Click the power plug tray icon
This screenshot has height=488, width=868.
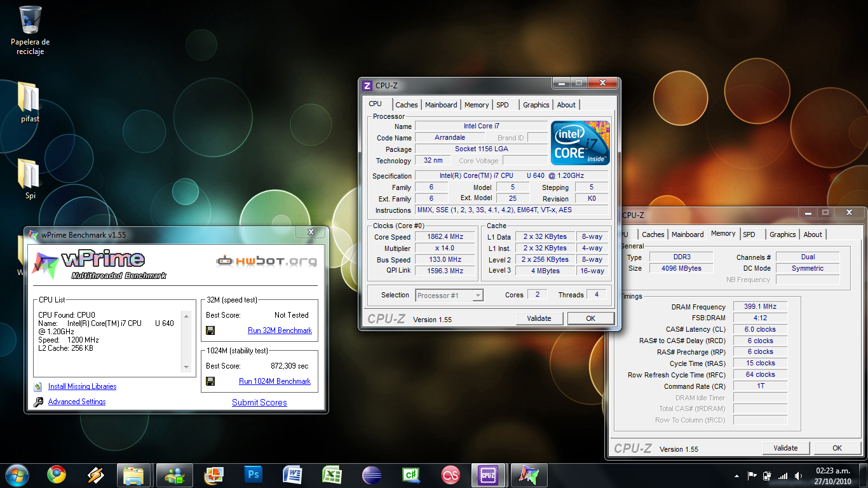[768, 475]
